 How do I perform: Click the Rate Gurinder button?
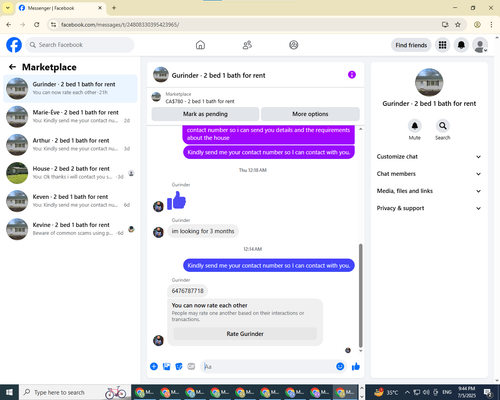(x=245, y=334)
